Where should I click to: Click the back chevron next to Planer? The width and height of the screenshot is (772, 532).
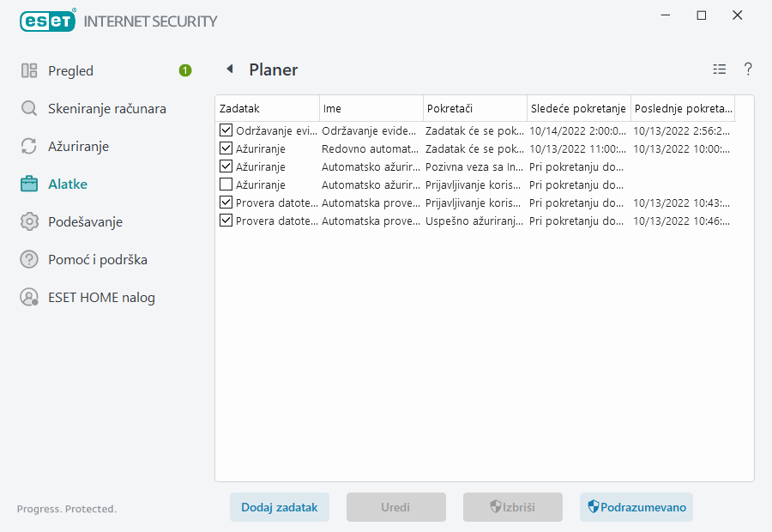click(x=229, y=70)
